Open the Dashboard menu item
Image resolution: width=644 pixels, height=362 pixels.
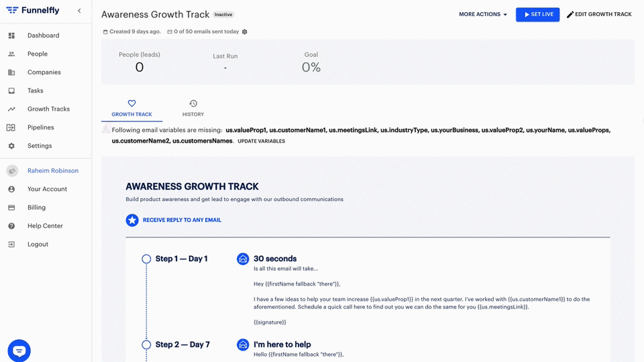click(43, 36)
